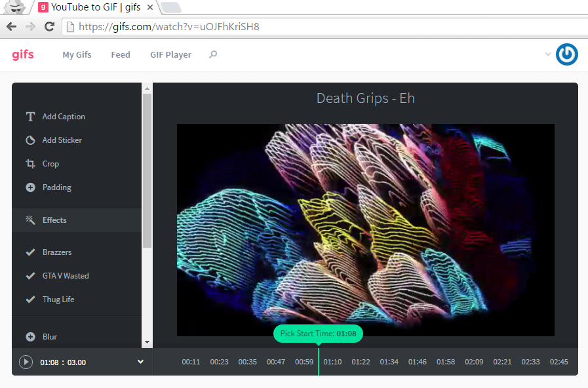Click the 01:08 start time value
Image resolution: width=588 pixels, height=388 pixels.
(x=50, y=362)
